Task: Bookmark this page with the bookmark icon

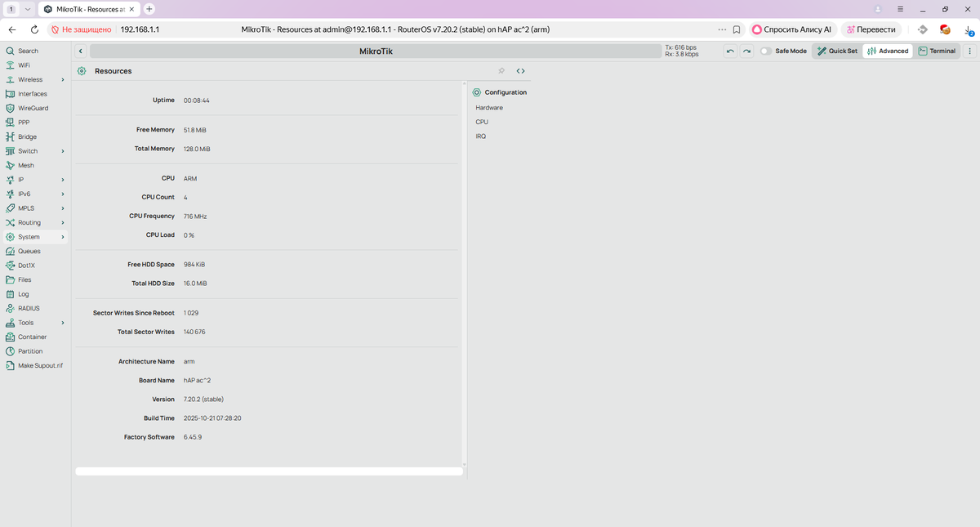Action: tap(736, 29)
